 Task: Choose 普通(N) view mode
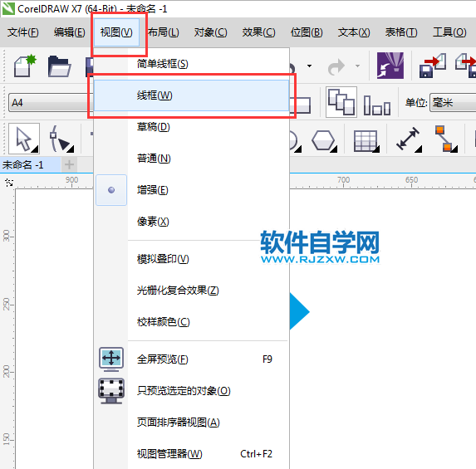coord(191,159)
